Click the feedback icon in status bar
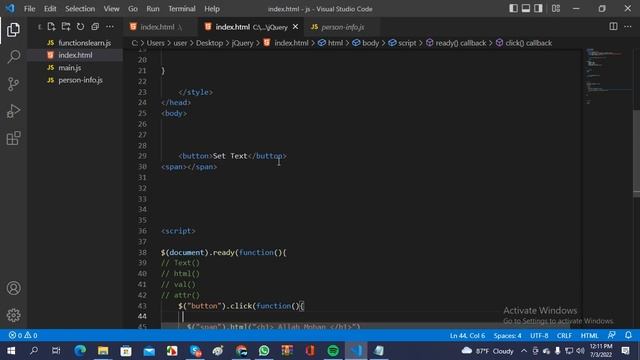The image size is (640, 360). point(611,336)
